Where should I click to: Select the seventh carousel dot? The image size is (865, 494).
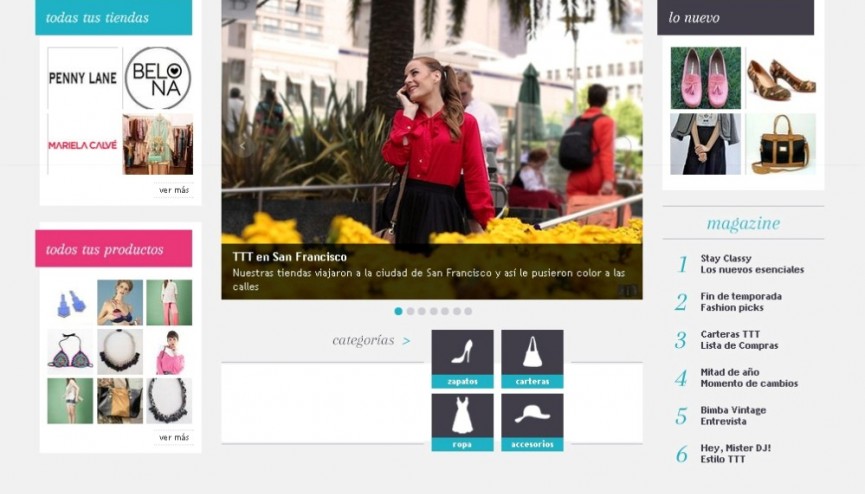point(468,311)
